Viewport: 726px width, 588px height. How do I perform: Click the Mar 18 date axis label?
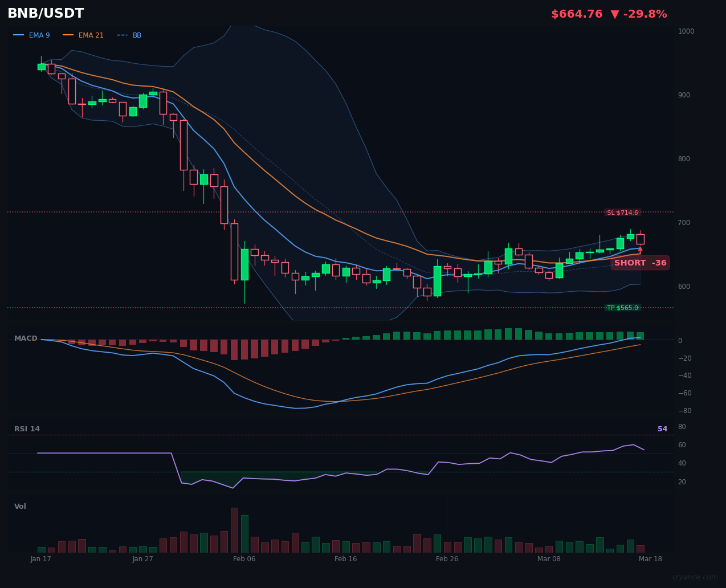tap(650, 559)
